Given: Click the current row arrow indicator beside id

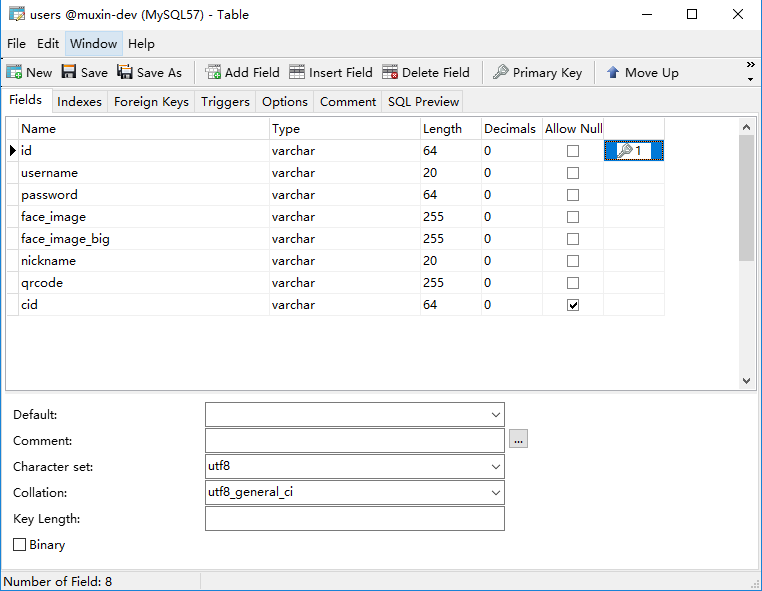Looking at the screenshot, I should (x=13, y=151).
